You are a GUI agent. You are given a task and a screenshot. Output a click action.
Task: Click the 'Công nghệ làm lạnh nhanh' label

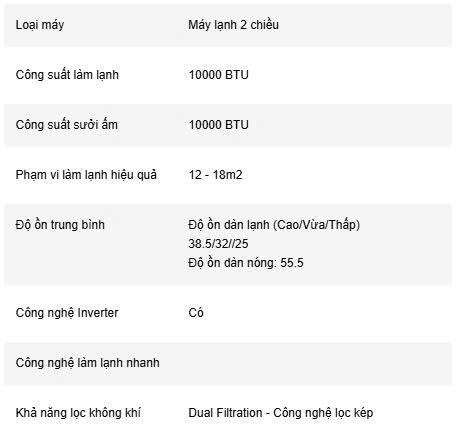87,363
